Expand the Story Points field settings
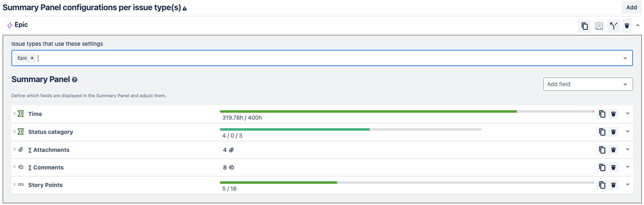This screenshot has width=644, height=205. click(628, 185)
